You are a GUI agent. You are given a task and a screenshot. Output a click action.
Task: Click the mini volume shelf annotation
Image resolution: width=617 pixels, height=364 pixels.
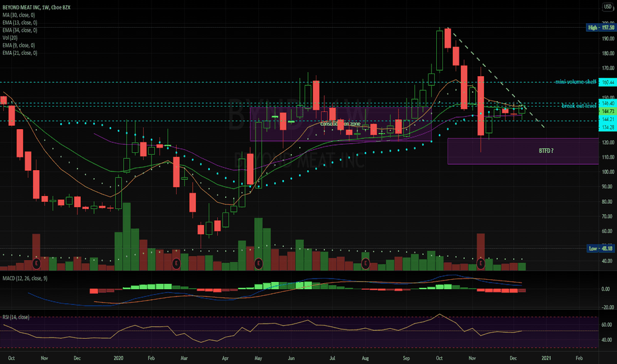pyautogui.click(x=575, y=82)
